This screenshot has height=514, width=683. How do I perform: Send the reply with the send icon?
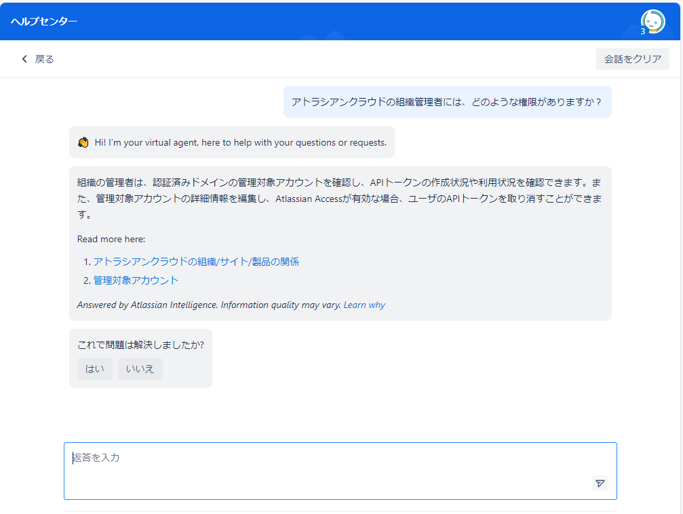pyautogui.click(x=599, y=483)
